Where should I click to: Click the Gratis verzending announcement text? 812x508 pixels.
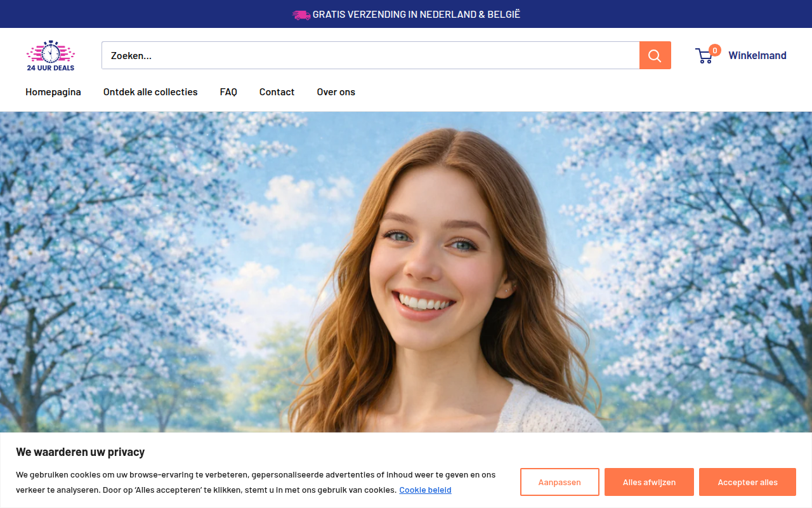[416, 14]
